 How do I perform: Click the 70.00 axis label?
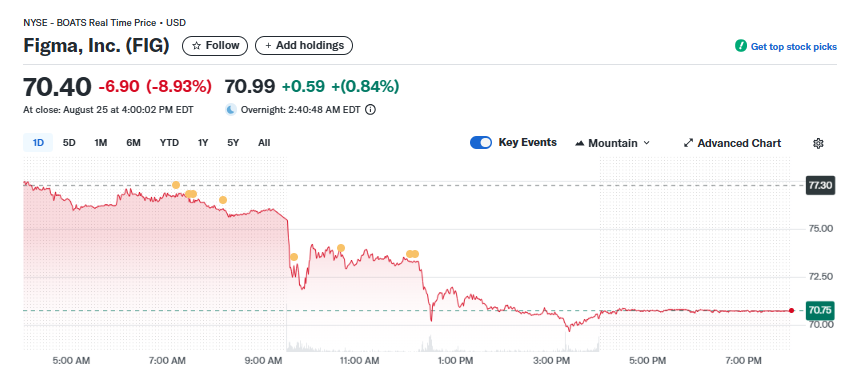(x=820, y=325)
